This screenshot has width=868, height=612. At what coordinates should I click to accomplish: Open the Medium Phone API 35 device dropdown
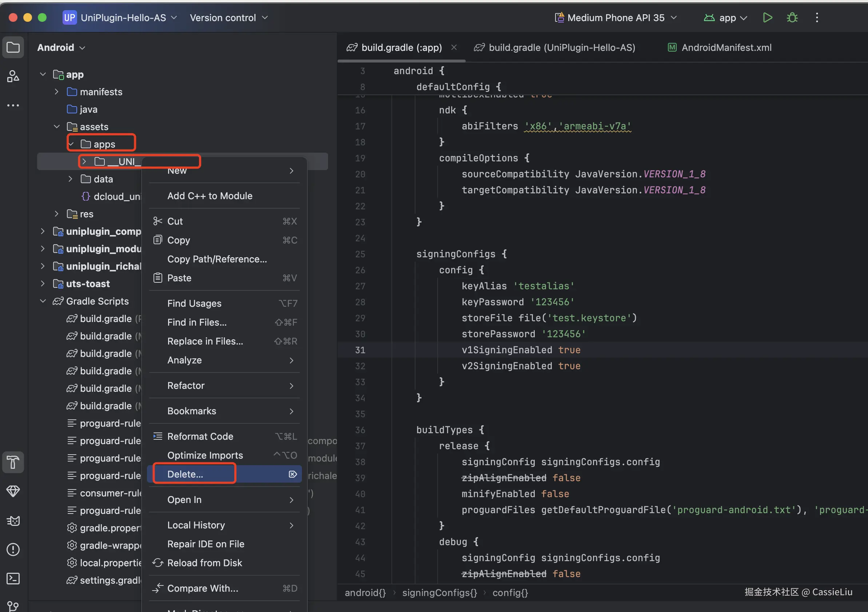coord(616,18)
